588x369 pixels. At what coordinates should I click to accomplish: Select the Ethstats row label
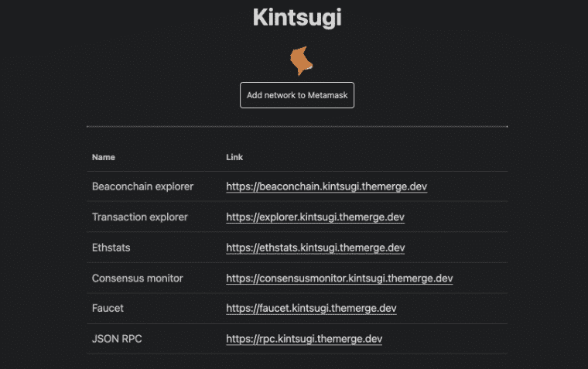tap(111, 248)
